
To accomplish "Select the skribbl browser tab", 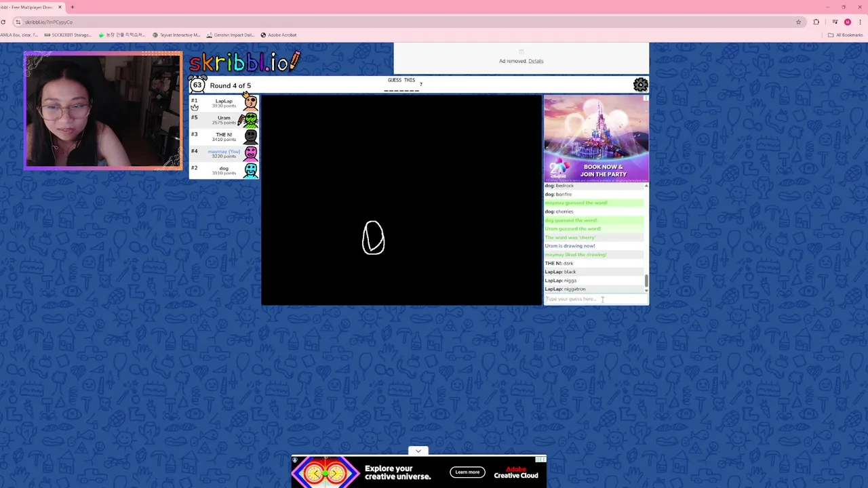I will pyautogui.click(x=31, y=7).
